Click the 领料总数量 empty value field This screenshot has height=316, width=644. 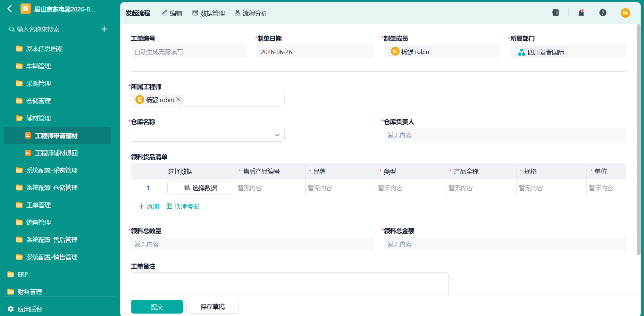(252, 244)
